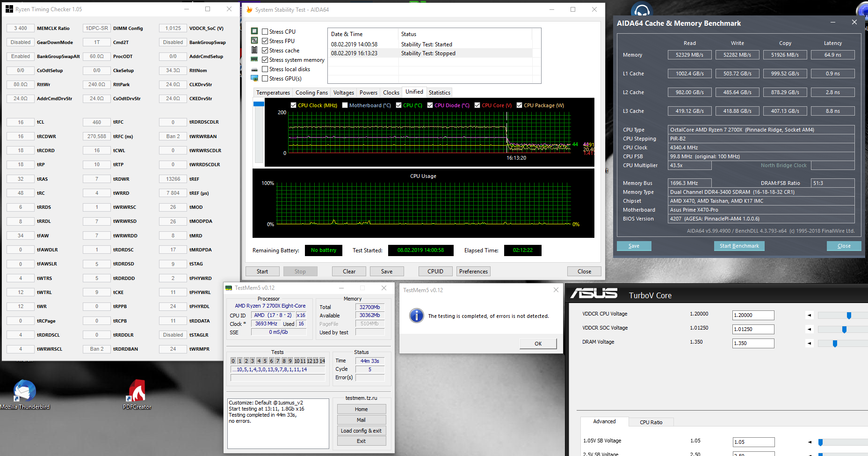Enable the Stress CPU checkbox
Screen dimensions: 868x456
pyautogui.click(x=265, y=32)
